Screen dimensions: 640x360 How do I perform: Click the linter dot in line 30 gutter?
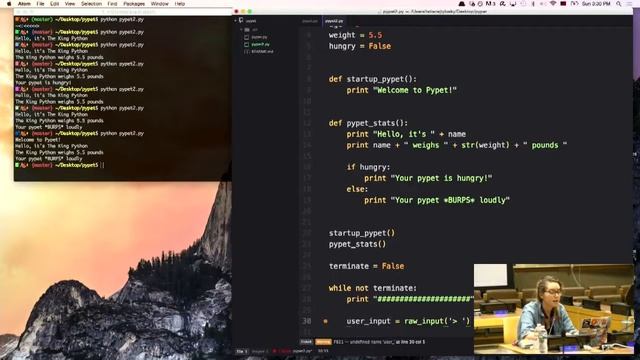tap(325, 321)
